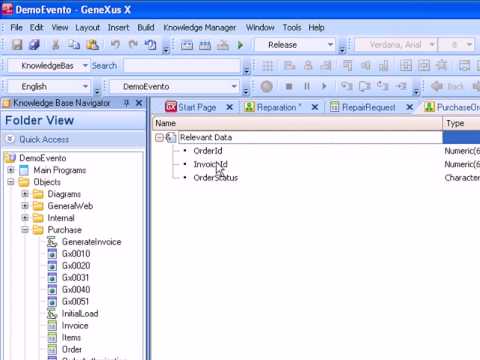Viewport: 480px width, 360px height.
Task: Expand the GeneralWeb folder
Action: tap(25, 206)
